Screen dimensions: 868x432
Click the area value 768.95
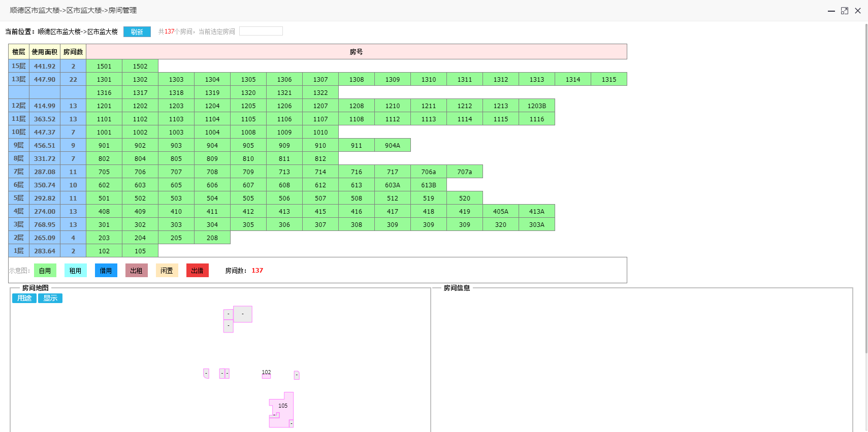45,224
